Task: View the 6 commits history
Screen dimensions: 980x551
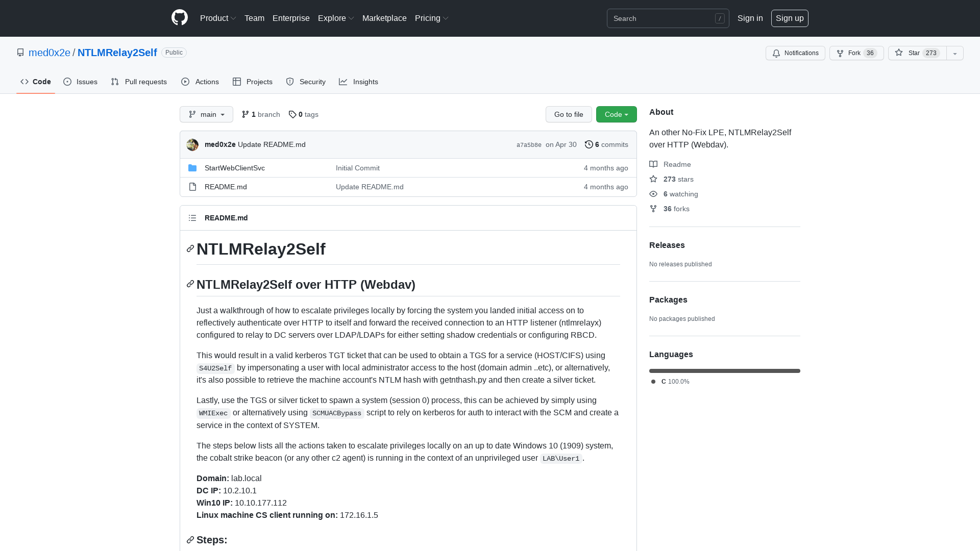Action: pos(606,144)
